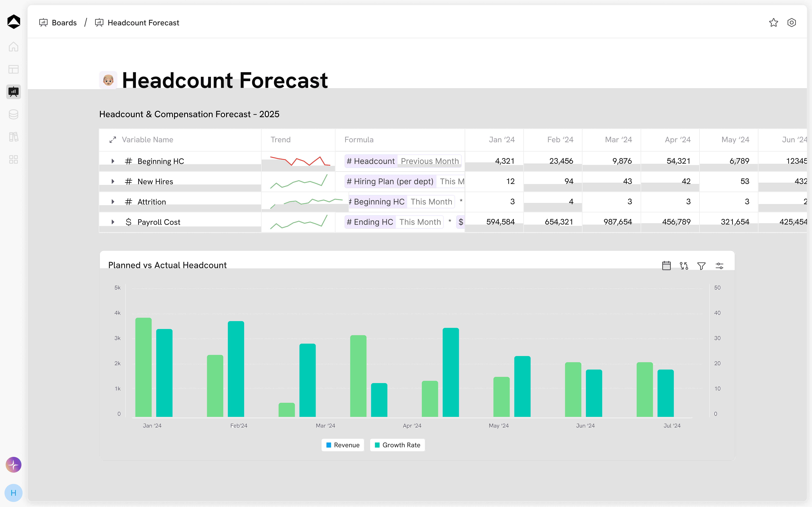Screen dimensions: 812x507
Task: Click the expand arrows icon by Variable Name
Action: (113, 139)
